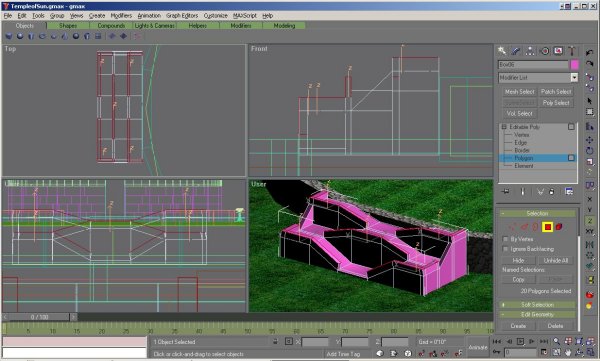Open the Modifiers menu
The width and height of the screenshot is (600, 361).
click(121, 16)
